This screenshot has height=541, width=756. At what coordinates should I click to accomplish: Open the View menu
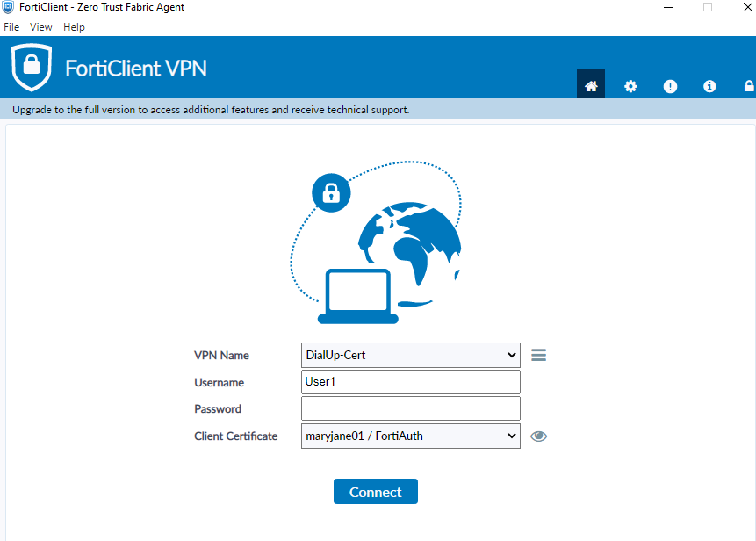tap(40, 27)
